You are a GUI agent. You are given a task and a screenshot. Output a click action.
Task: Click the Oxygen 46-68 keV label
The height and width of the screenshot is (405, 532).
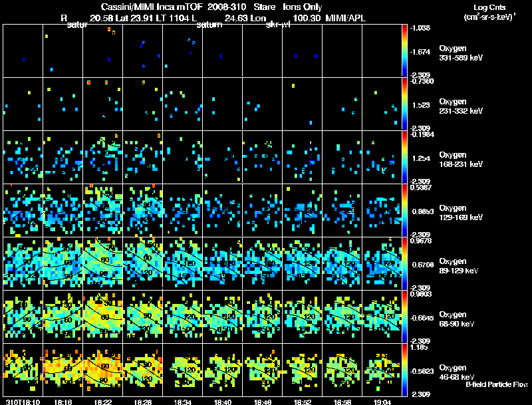pos(456,372)
